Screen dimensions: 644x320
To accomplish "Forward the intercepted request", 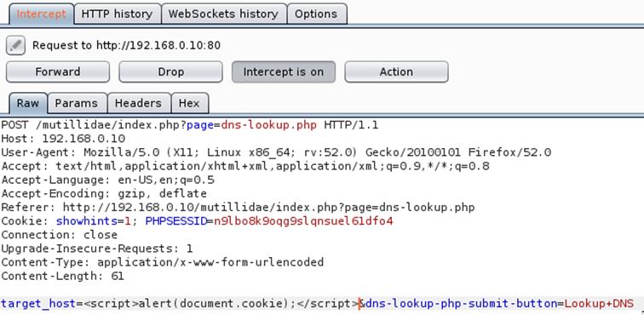I will (58, 71).
